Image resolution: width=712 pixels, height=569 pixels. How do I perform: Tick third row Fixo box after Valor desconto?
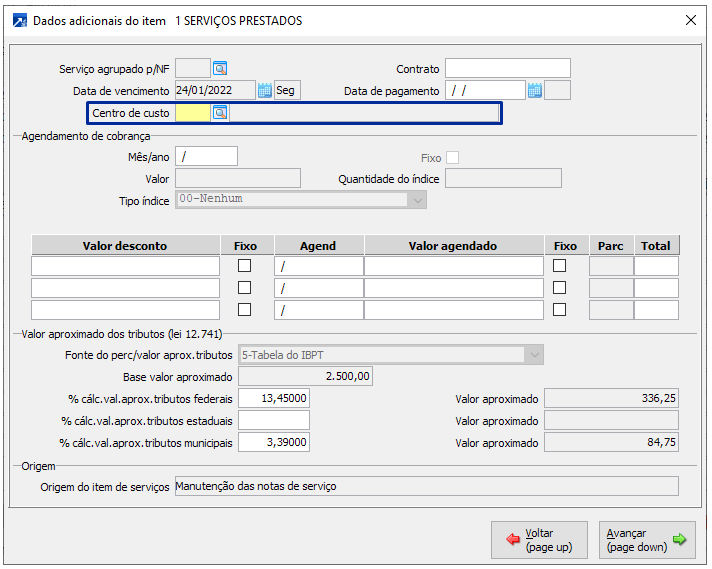point(244,310)
